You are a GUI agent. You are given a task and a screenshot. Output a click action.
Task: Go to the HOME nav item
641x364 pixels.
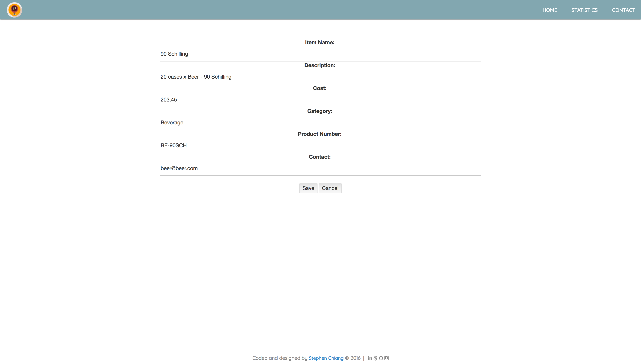pyautogui.click(x=549, y=10)
